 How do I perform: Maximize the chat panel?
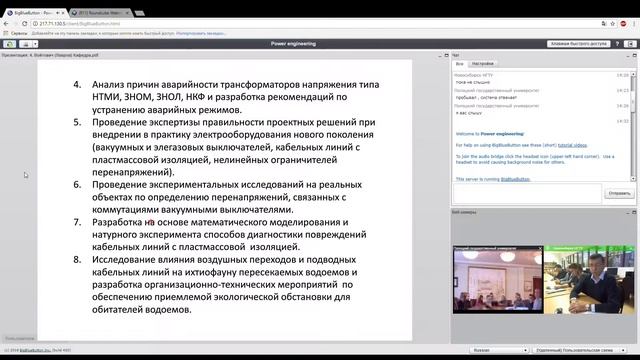pos(634,55)
